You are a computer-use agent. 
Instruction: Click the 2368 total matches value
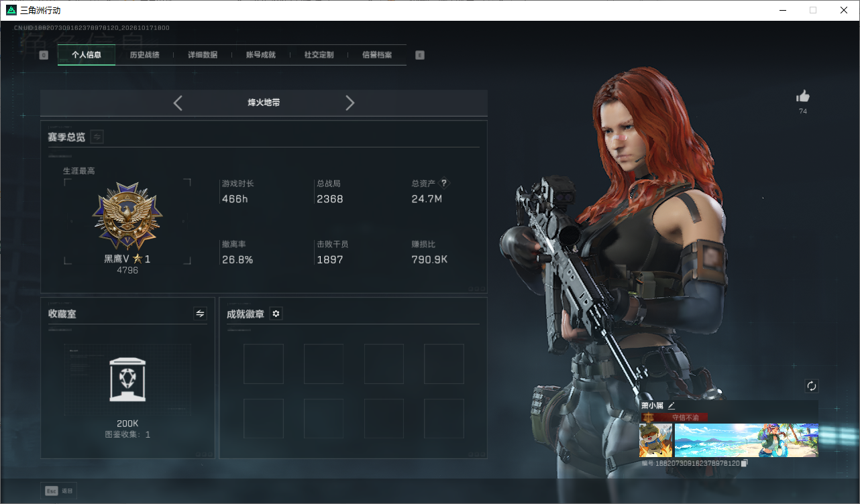[x=330, y=199]
